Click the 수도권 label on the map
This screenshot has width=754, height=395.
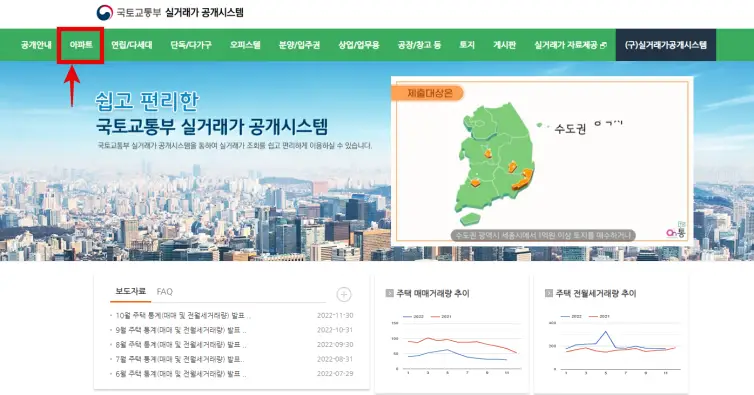(x=570, y=129)
